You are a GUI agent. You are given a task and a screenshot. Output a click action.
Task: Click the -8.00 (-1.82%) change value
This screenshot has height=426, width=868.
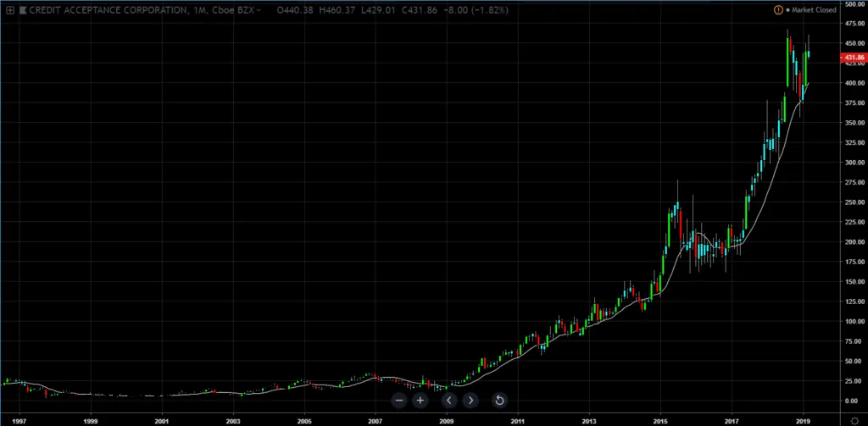coord(476,10)
